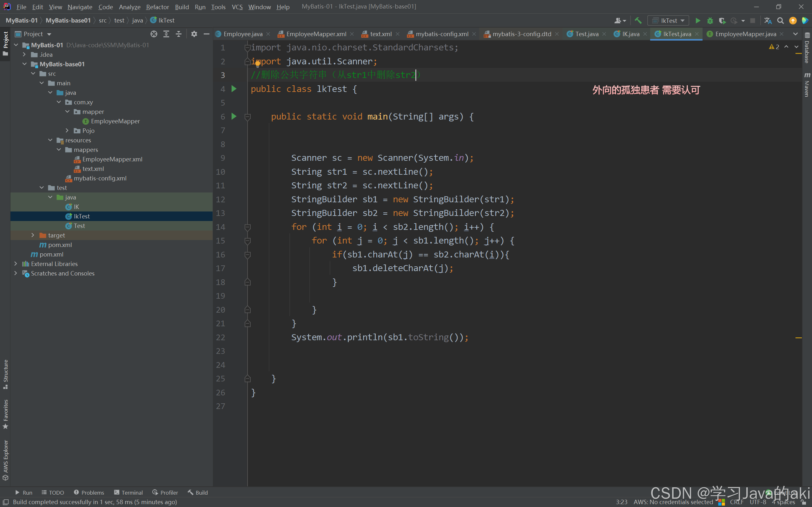Open the Refactor menu
Image resolution: width=812 pixels, height=507 pixels.
click(x=157, y=7)
